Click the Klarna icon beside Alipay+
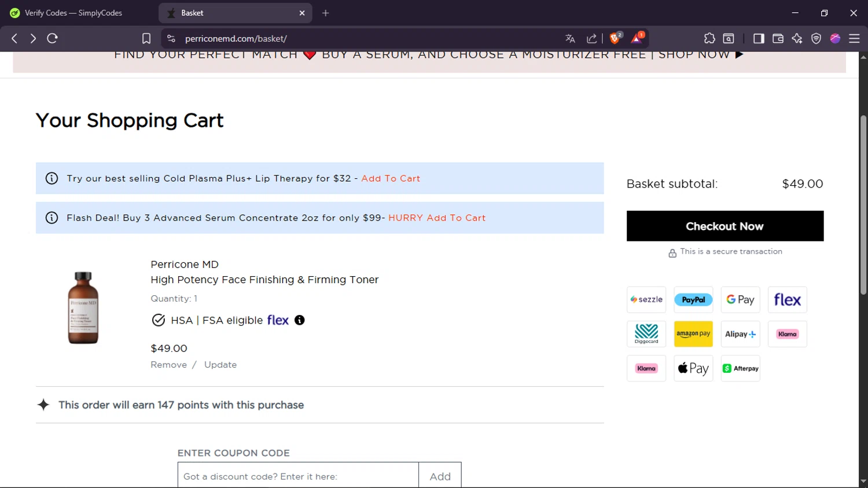The width and height of the screenshot is (868, 488). coord(787,334)
